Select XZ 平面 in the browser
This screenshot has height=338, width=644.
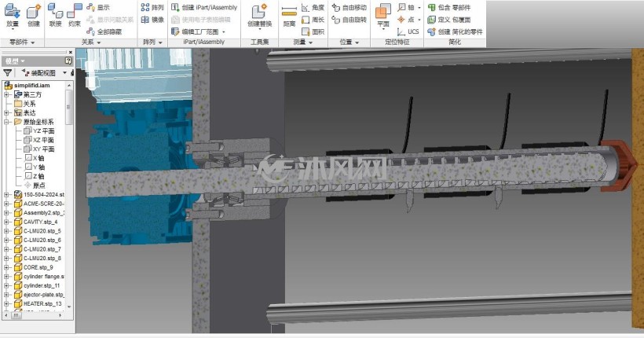(x=39, y=140)
